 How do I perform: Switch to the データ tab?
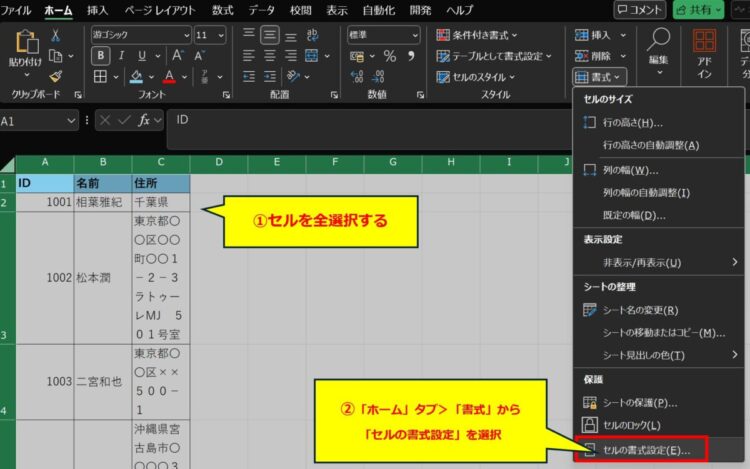point(262,10)
